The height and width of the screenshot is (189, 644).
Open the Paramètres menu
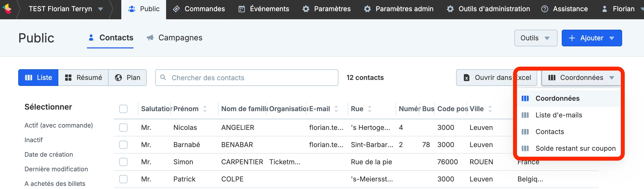(x=327, y=9)
